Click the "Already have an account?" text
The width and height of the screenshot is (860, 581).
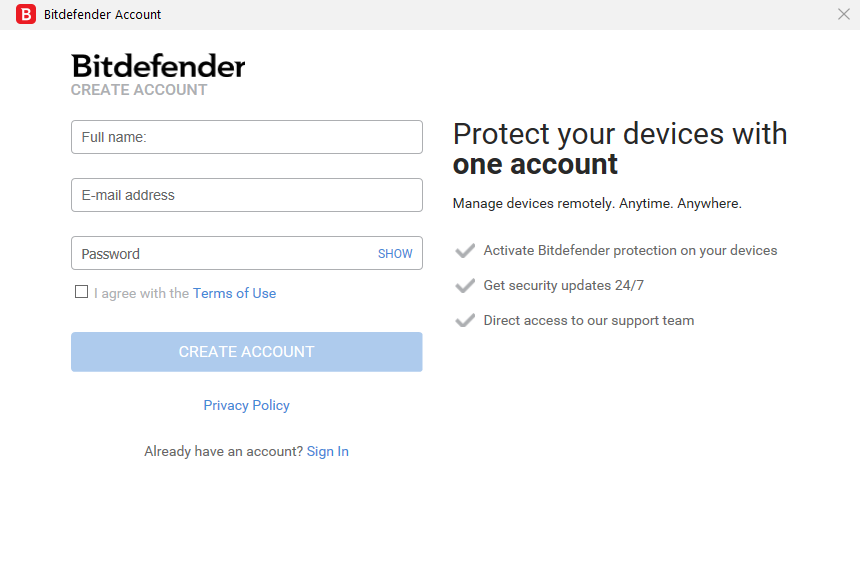click(223, 451)
